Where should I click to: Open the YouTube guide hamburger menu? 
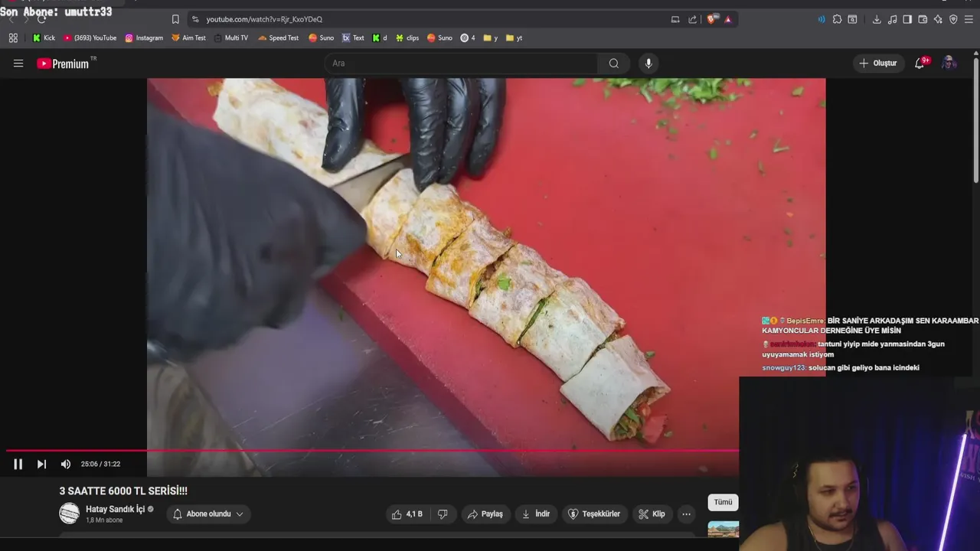18,64
